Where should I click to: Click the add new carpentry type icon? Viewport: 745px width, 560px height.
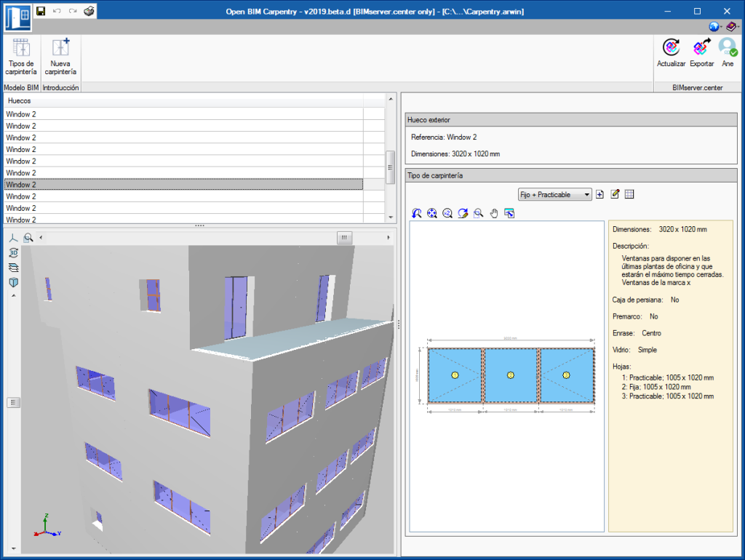pos(600,194)
